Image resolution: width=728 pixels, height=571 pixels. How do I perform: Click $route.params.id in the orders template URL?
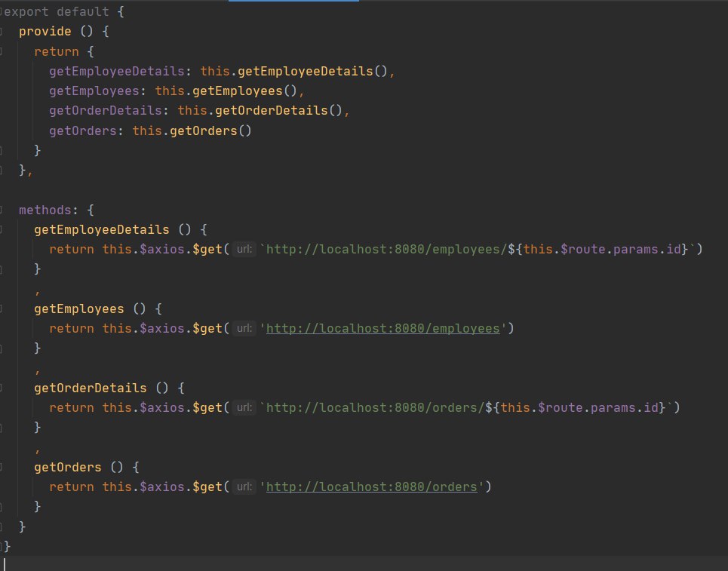[x=598, y=407]
